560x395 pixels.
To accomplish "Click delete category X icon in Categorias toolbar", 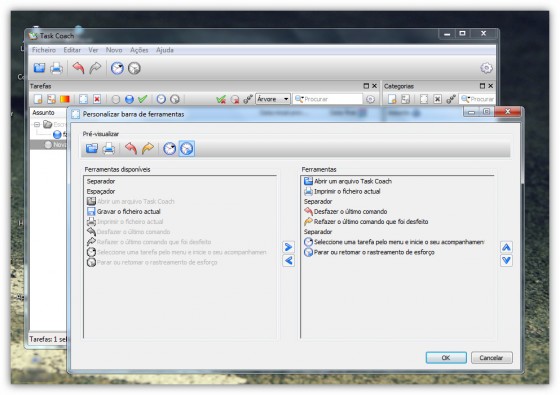I will pyautogui.click(x=438, y=99).
